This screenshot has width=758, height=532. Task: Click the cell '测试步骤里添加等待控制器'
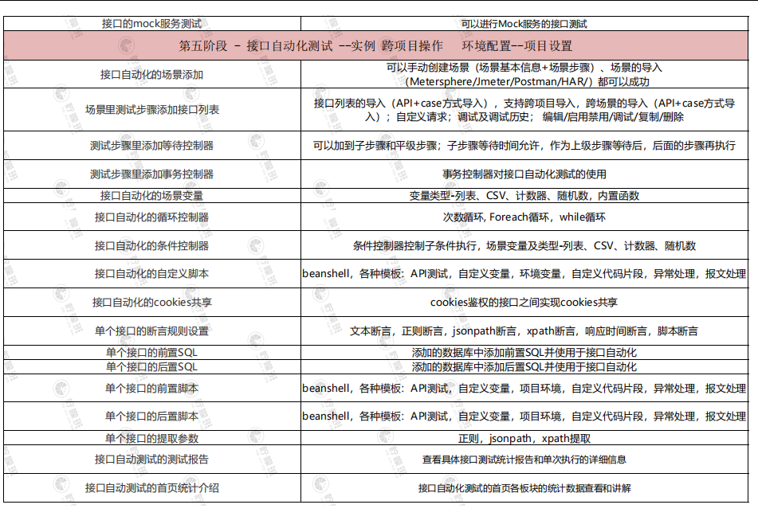[151, 146]
